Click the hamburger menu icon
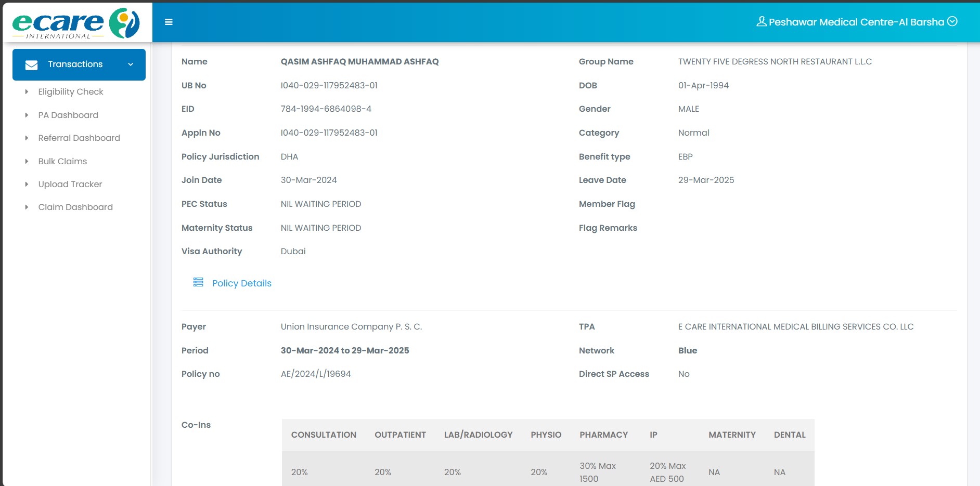Image resolution: width=980 pixels, height=486 pixels. (x=169, y=22)
